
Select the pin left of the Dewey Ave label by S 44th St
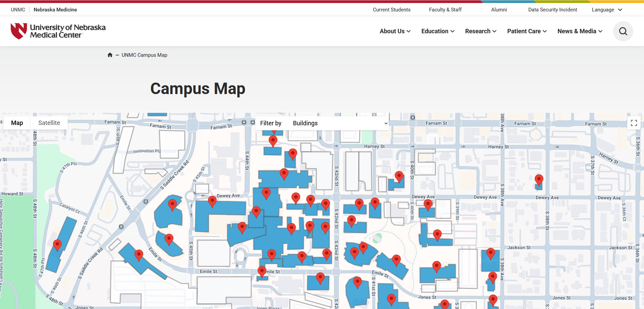click(x=212, y=202)
